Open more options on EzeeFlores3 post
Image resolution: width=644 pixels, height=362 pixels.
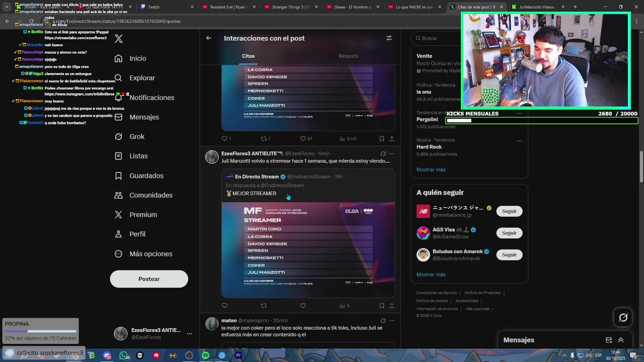392,154
